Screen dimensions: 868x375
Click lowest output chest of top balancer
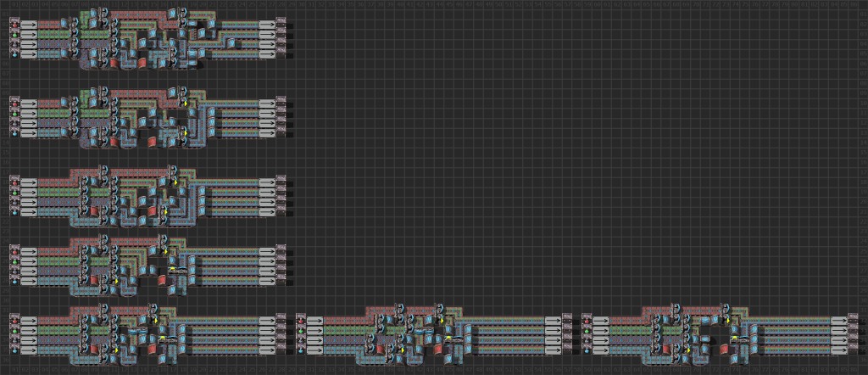(x=281, y=54)
